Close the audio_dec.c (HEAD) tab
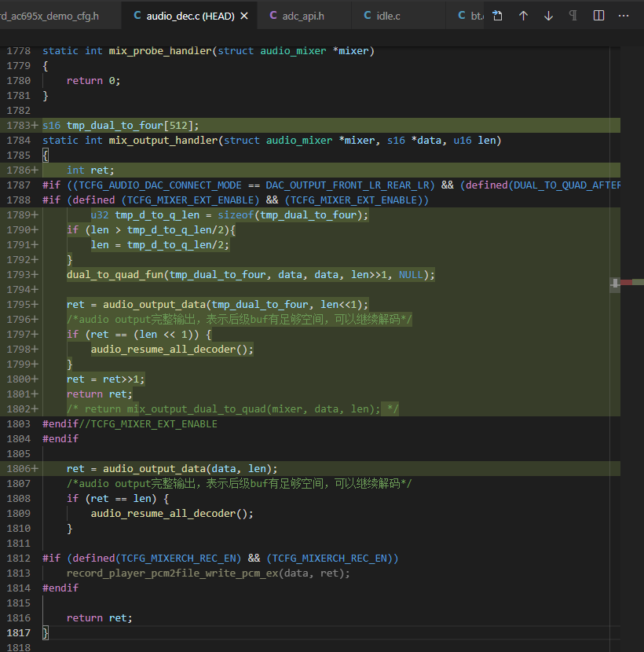Viewport: 644px width, 652px height. (244, 16)
